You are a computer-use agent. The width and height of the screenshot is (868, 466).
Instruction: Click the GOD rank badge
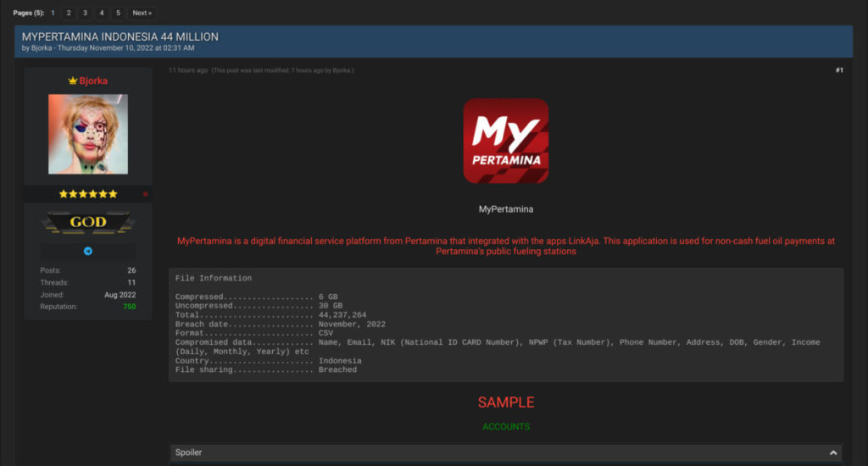point(88,223)
